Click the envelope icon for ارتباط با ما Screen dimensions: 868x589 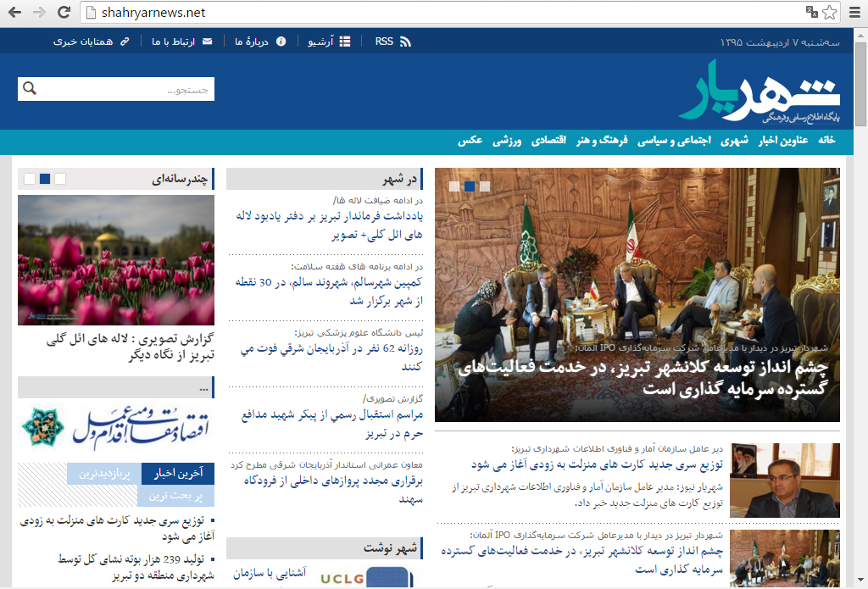[x=207, y=42]
